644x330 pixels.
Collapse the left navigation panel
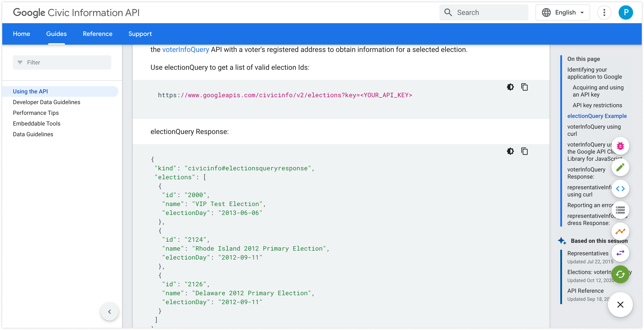point(110,311)
